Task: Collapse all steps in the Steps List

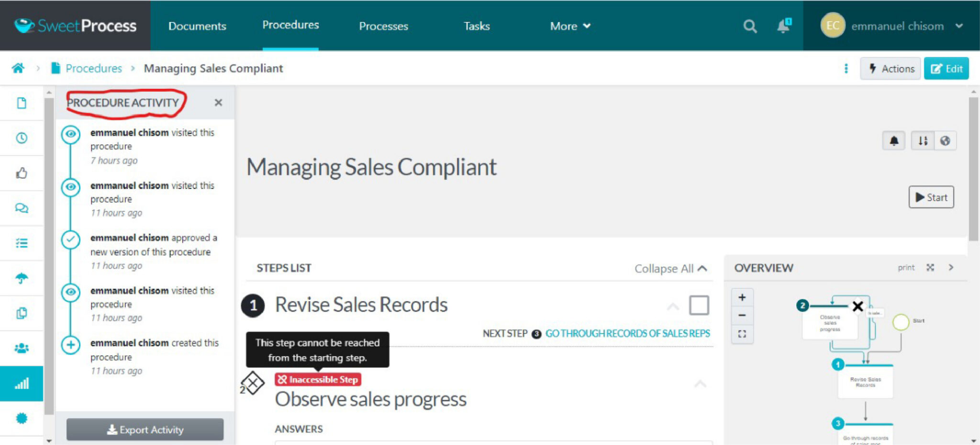Action: coord(670,269)
